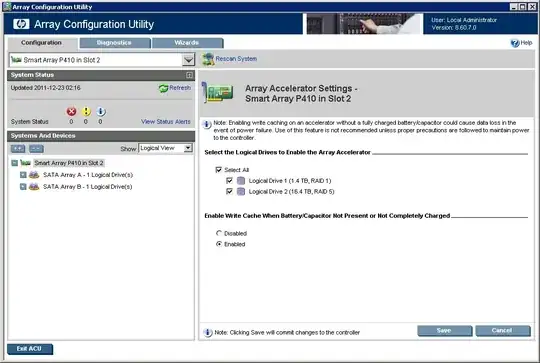Click the Updated 2011-12-23 02:16 text
Screen dimensions: 540x363
click(x=45, y=88)
